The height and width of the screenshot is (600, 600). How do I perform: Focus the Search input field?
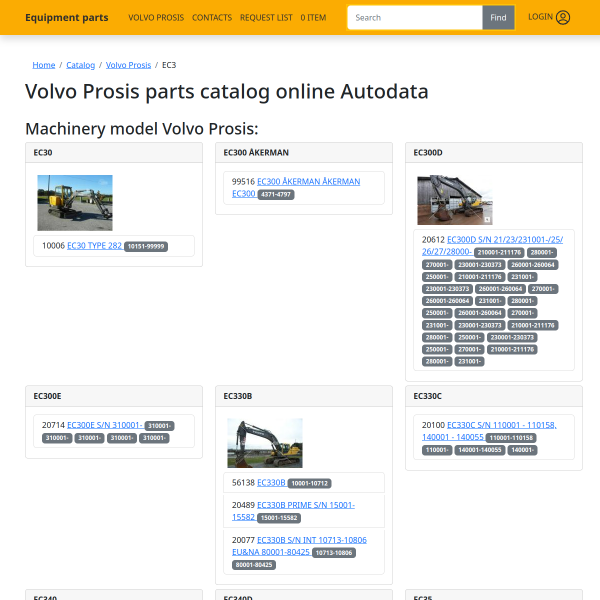point(415,18)
